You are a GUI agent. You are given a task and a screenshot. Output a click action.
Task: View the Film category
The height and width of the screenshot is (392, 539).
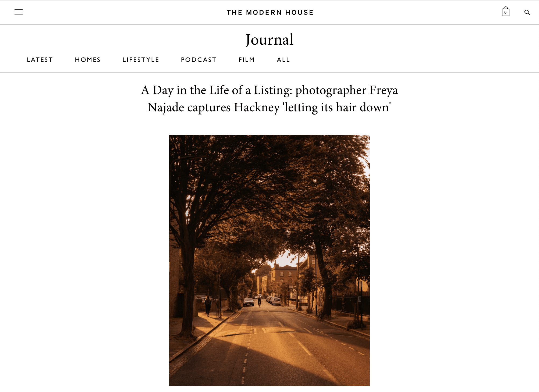[x=247, y=60]
